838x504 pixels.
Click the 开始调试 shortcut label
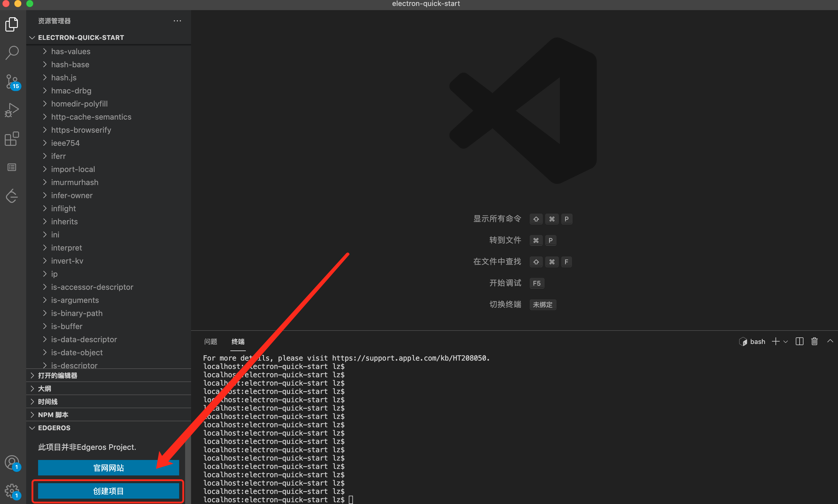pos(505,283)
